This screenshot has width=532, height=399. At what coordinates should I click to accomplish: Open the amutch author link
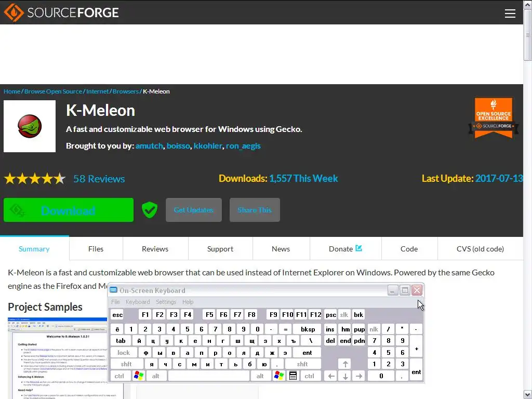[149, 146]
